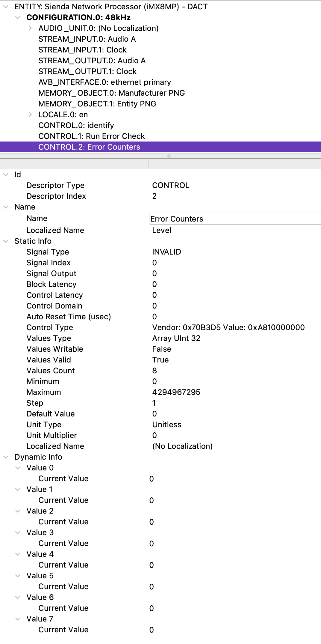Select STREAM_INPUT.0: Audio A
Viewport: 321px width, 644px height.
(160, 39)
